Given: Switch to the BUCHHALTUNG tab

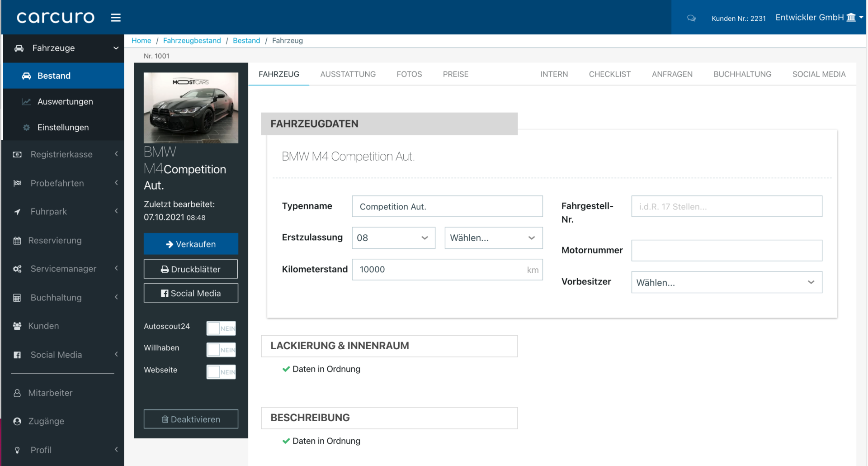Looking at the screenshot, I should [x=742, y=74].
